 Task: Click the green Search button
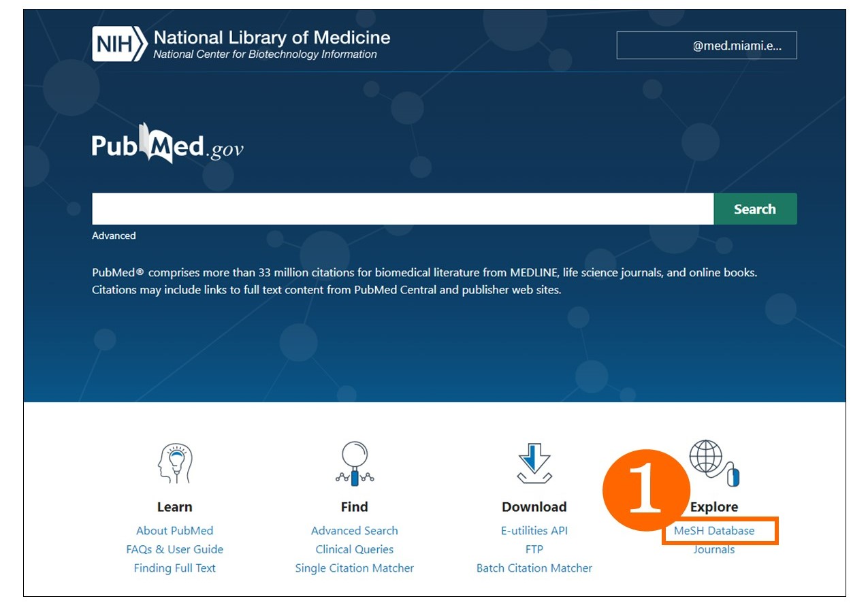click(x=755, y=209)
